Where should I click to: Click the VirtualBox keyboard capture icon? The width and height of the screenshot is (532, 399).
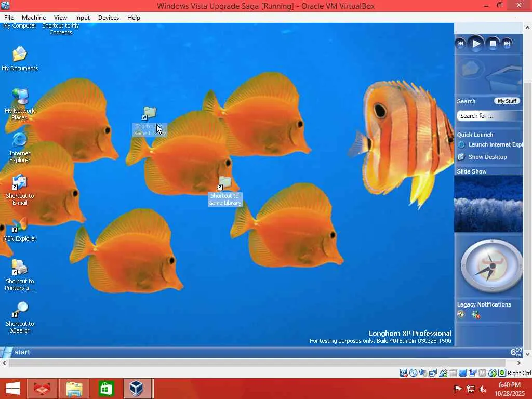[x=502, y=373]
